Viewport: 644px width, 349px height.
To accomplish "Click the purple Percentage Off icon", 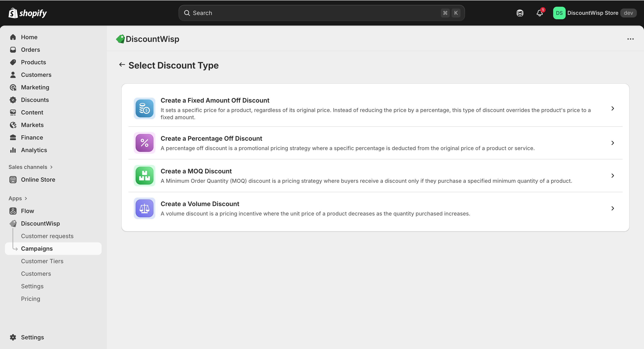I will coord(144,143).
